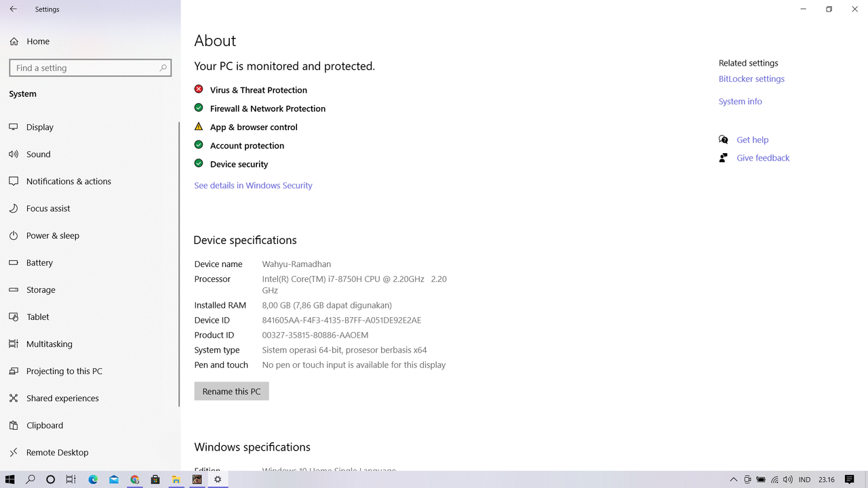Open File Explorer from the taskbar
The width and height of the screenshot is (868, 488).
click(176, 479)
